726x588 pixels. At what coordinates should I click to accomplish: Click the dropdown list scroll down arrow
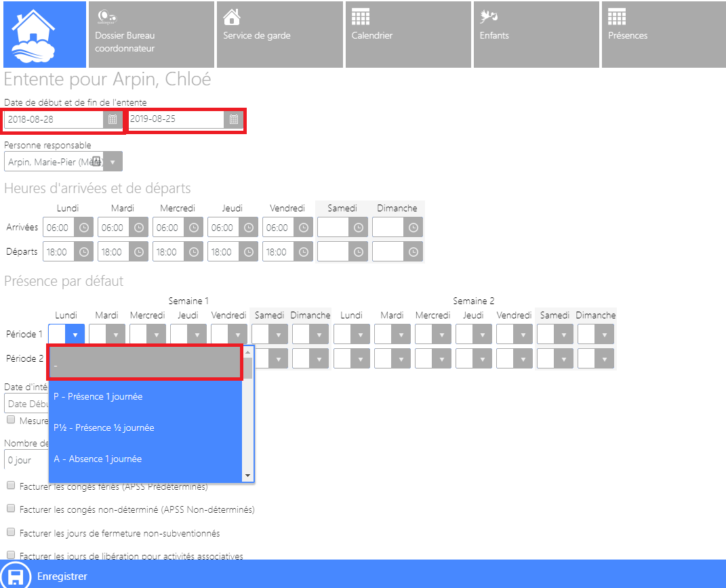247,476
